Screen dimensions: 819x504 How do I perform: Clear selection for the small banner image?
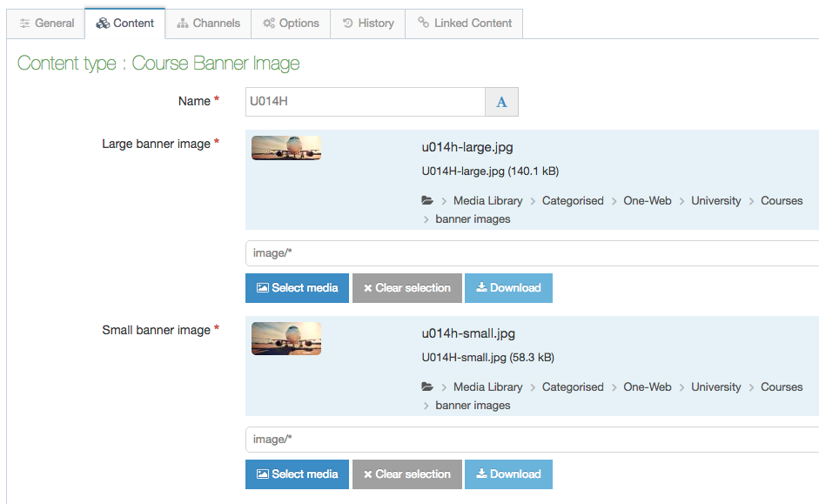pos(406,474)
